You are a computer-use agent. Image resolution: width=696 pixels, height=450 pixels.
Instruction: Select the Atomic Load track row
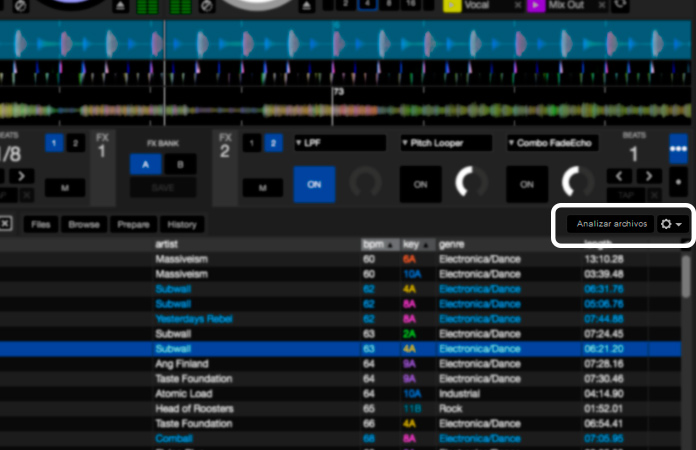(340, 394)
